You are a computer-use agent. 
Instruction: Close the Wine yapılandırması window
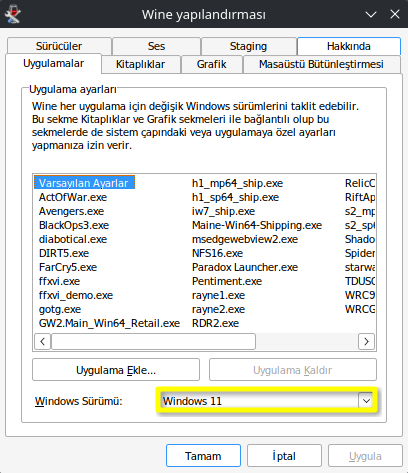click(x=395, y=14)
